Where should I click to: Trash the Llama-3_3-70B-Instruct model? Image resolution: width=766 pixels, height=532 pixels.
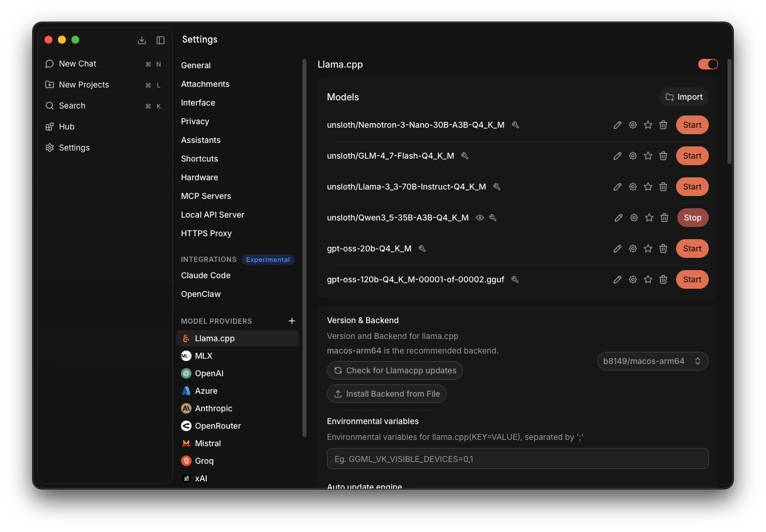(x=663, y=187)
